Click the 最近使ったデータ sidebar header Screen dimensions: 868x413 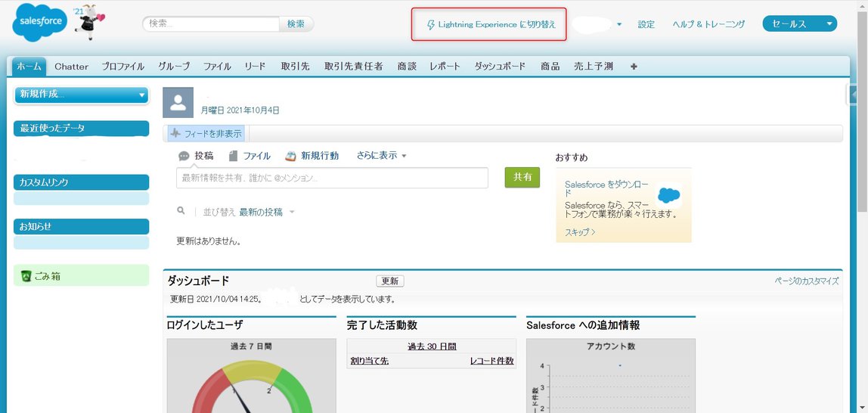[x=82, y=129]
